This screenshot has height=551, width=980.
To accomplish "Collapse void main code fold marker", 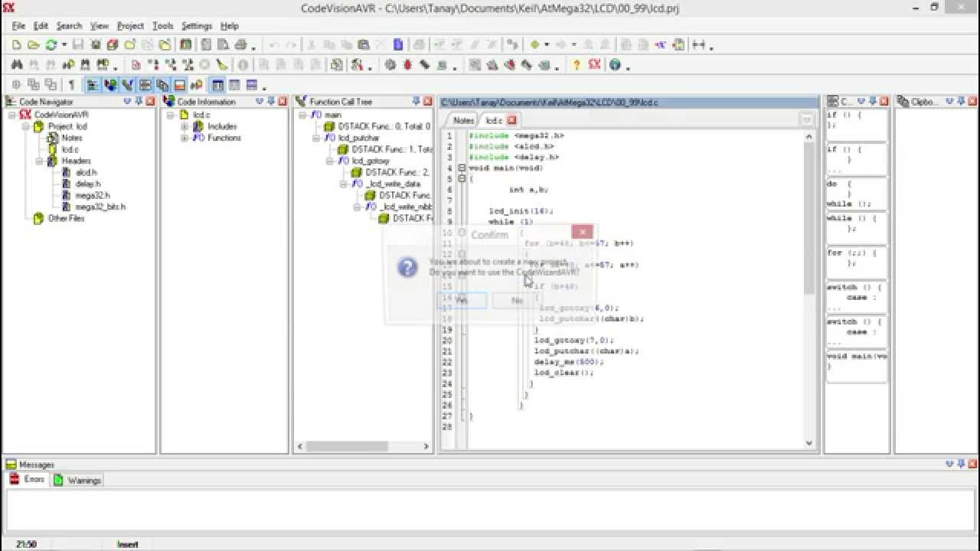I will click(461, 168).
